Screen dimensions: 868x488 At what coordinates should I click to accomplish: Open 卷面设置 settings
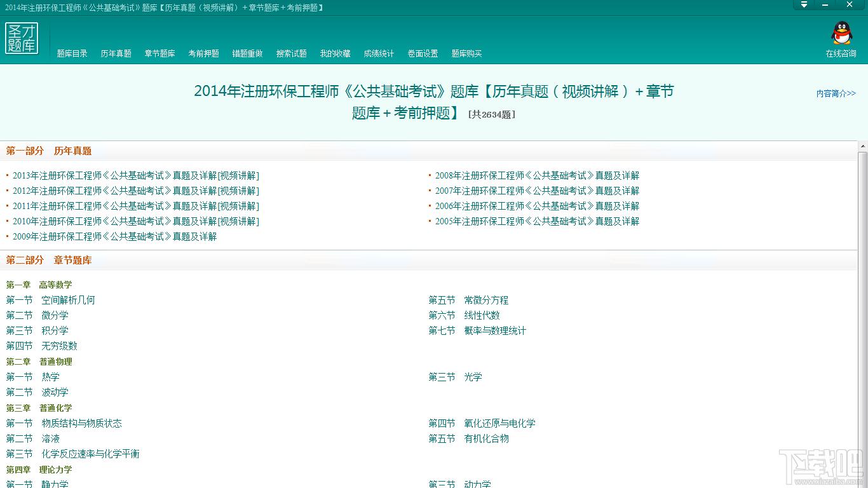[x=422, y=53]
